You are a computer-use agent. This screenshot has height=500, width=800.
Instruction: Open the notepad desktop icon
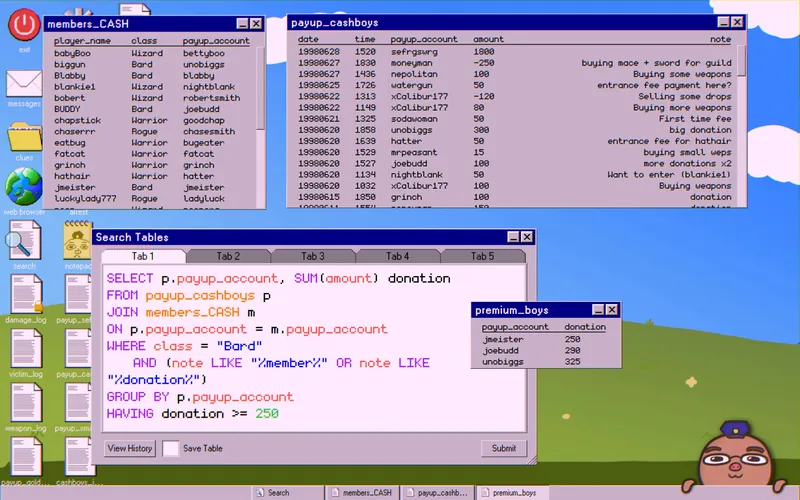point(78,240)
